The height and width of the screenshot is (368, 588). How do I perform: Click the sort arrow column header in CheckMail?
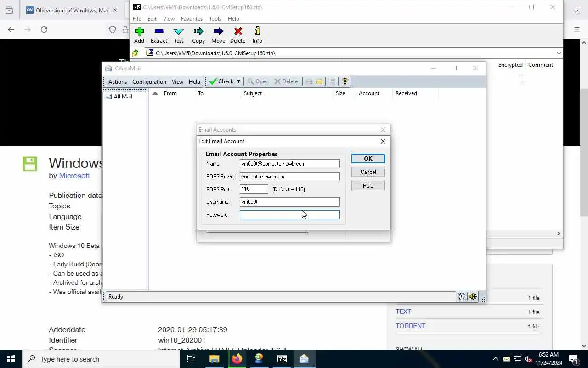coord(155,93)
